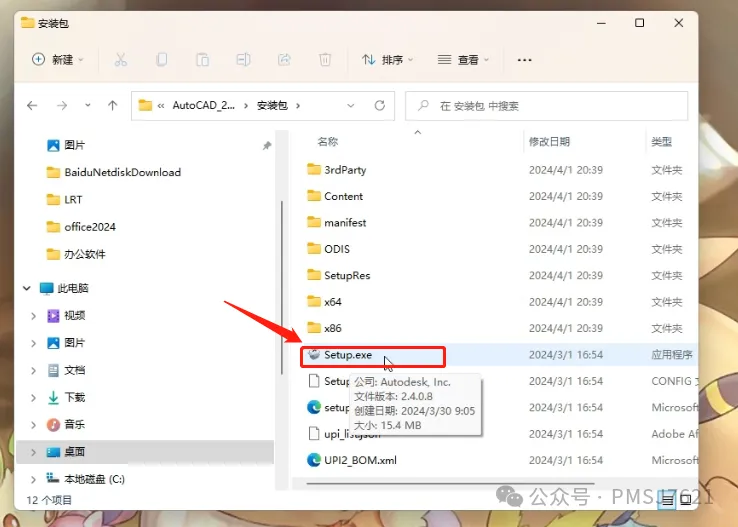Viewport: 738px width, 527px height.
Task: Click the search box 在 安装包 中搜索
Action: coord(546,106)
